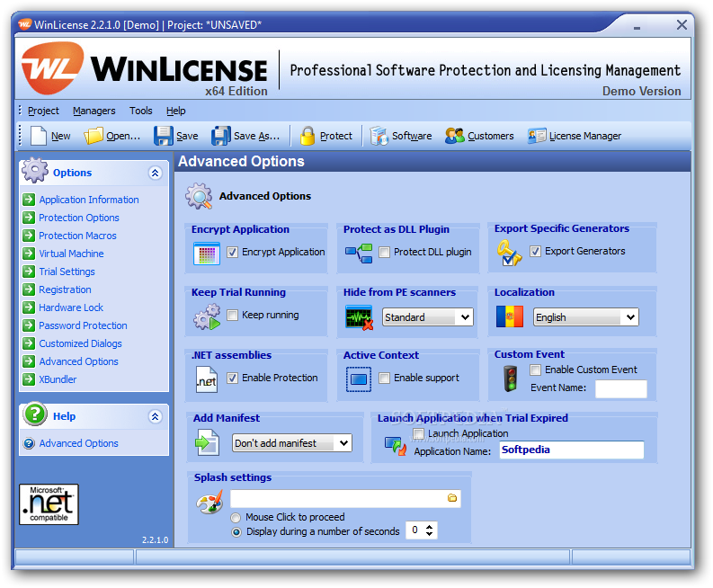Enable the Active Context support checkbox
Image resolution: width=713 pixels, height=588 pixels.
click(x=384, y=378)
